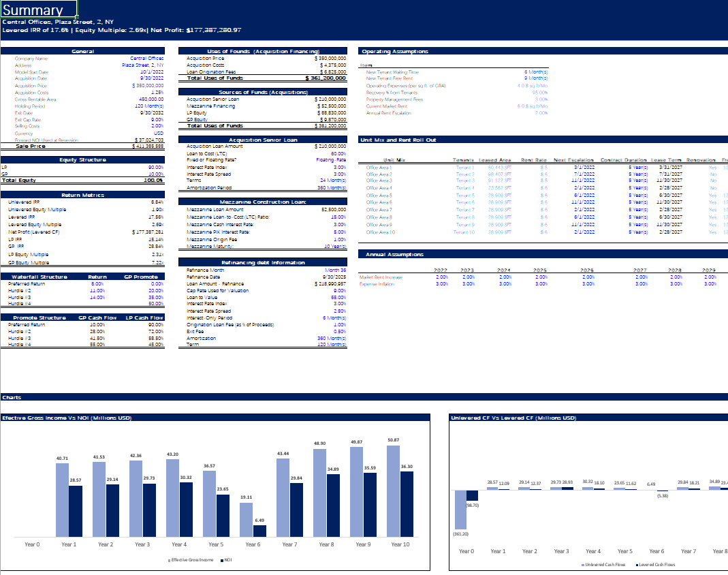Click Office Area 1 renovation 'Yes' cell
Viewport: 728px width, 575px height.
712,167
